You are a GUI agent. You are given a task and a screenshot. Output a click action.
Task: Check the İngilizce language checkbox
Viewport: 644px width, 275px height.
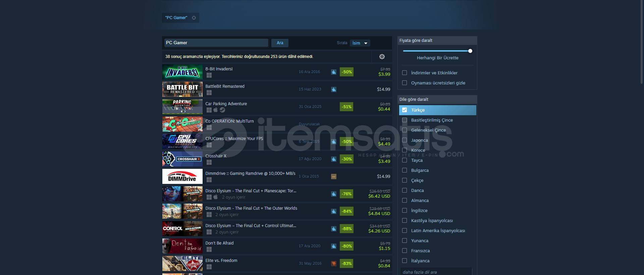point(405,210)
